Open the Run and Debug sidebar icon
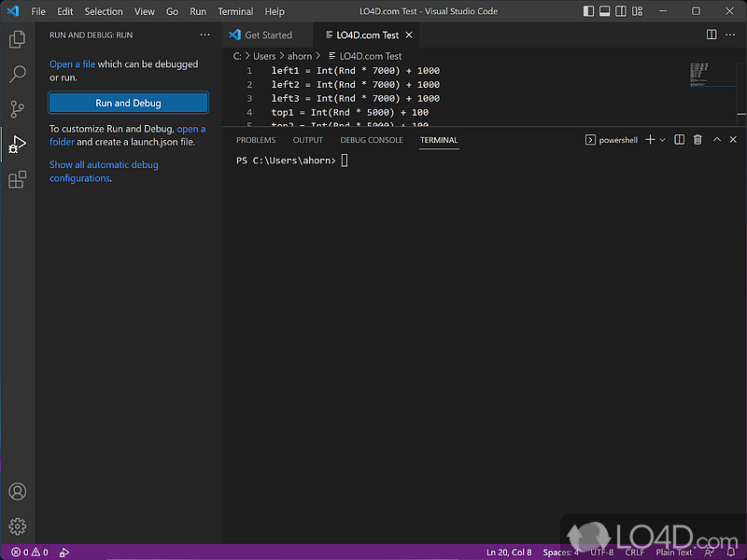 click(17, 143)
